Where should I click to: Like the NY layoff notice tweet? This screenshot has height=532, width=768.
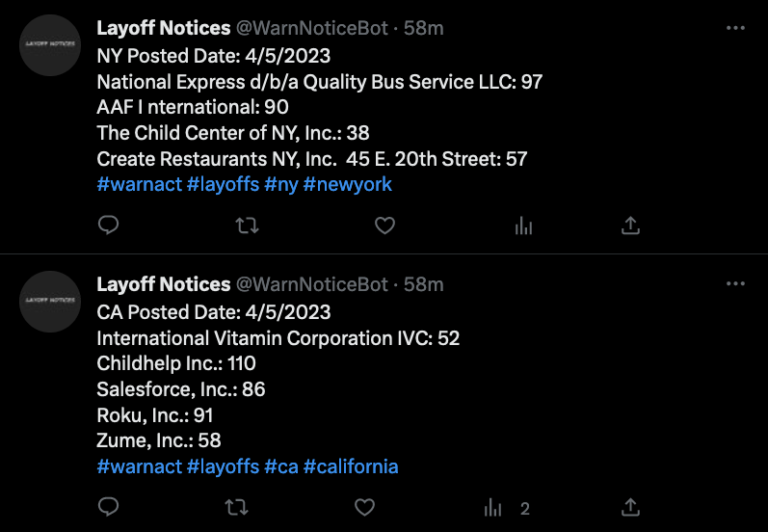pos(384,226)
